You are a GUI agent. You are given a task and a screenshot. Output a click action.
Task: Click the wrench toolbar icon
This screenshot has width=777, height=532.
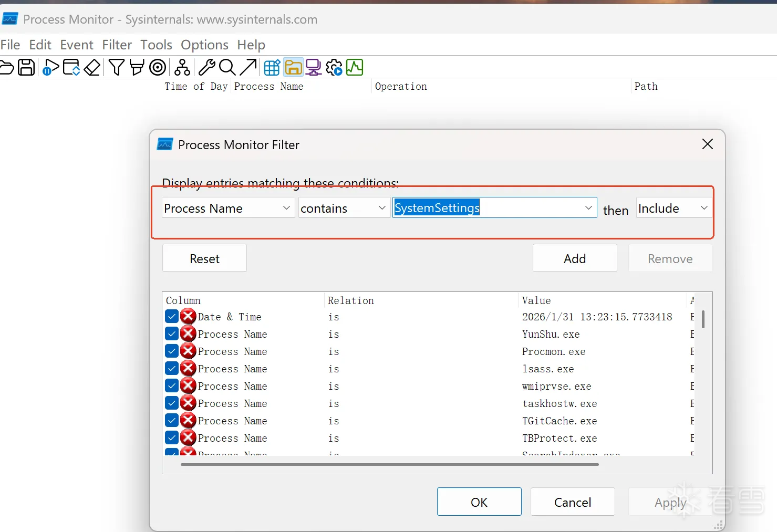pos(206,67)
